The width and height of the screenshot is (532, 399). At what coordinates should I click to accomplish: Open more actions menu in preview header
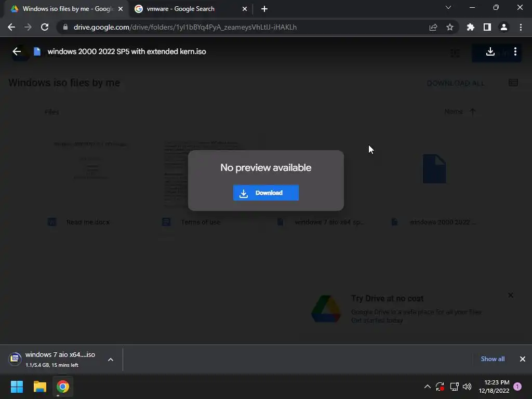(515, 51)
